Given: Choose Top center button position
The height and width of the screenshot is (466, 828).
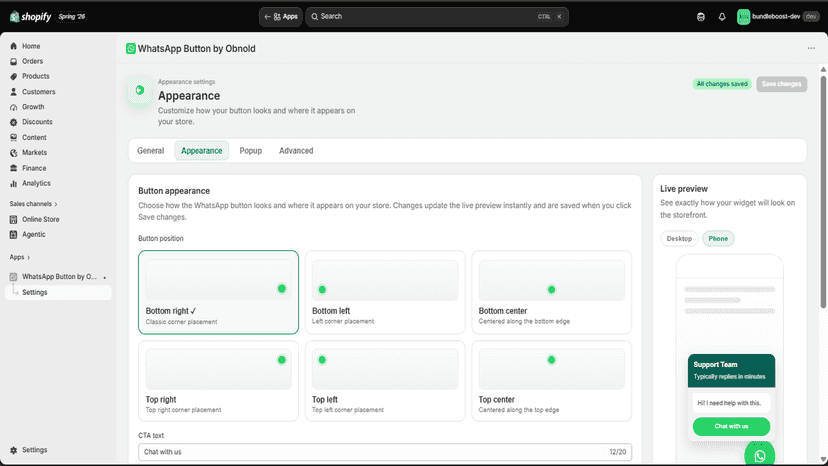Looking at the screenshot, I should click(x=551, y=381).
